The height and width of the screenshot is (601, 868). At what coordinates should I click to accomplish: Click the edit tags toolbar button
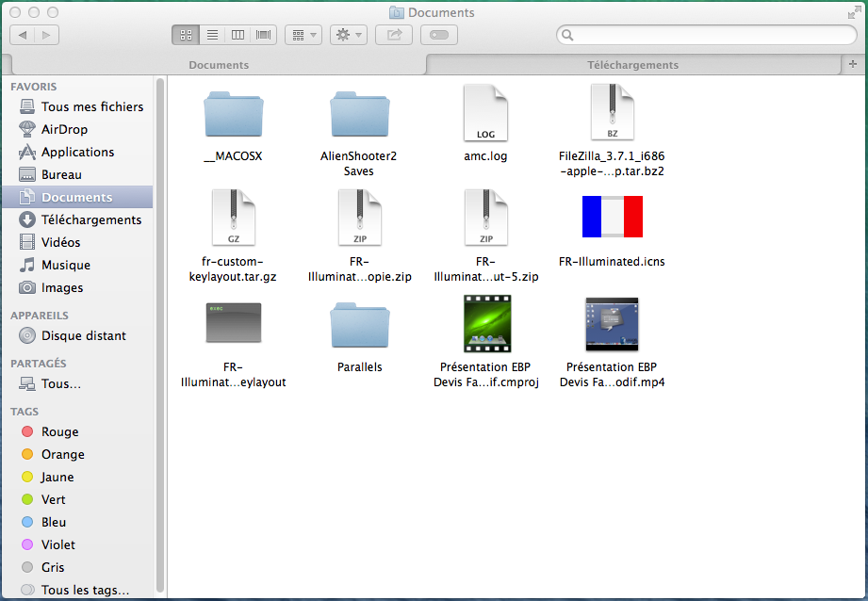[439, 35]
